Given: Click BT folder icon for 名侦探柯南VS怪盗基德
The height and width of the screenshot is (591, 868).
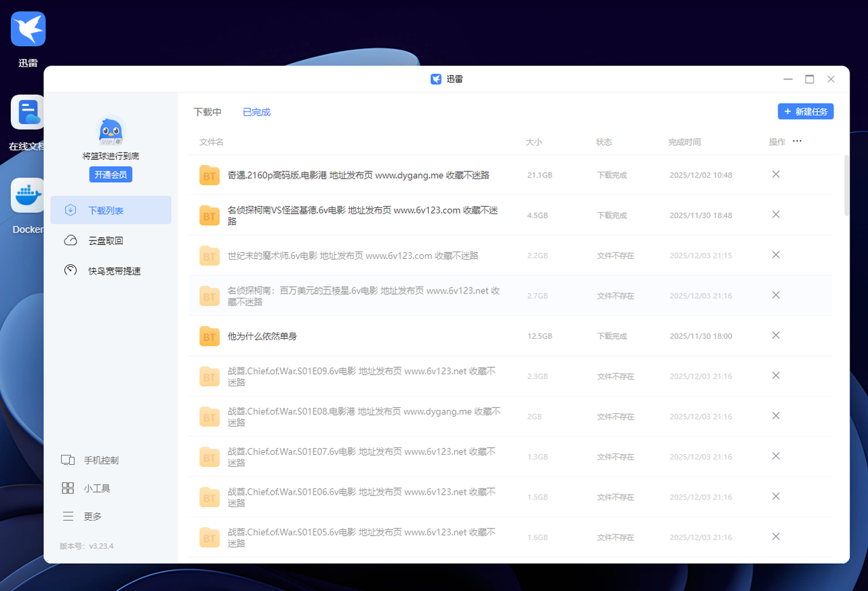Looking at the screenshot, I should 210,216.
